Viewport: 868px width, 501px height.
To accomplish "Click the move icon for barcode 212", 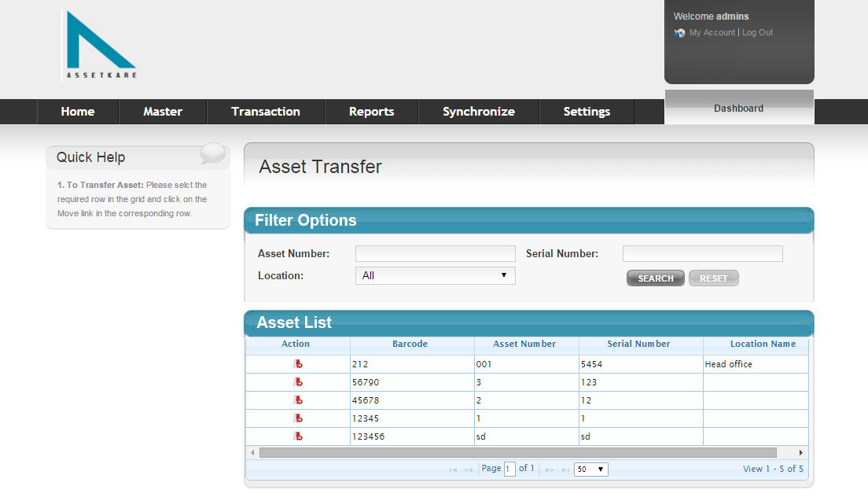I will point(298,364).
